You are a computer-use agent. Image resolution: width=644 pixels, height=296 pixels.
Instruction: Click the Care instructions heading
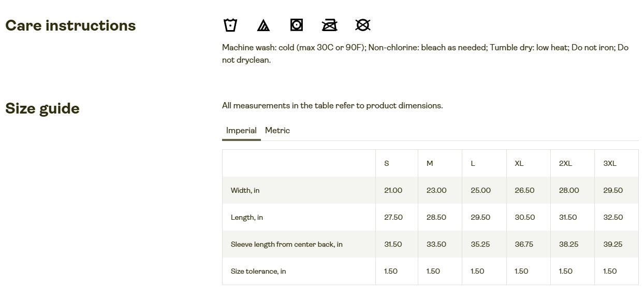click(70, 26)
